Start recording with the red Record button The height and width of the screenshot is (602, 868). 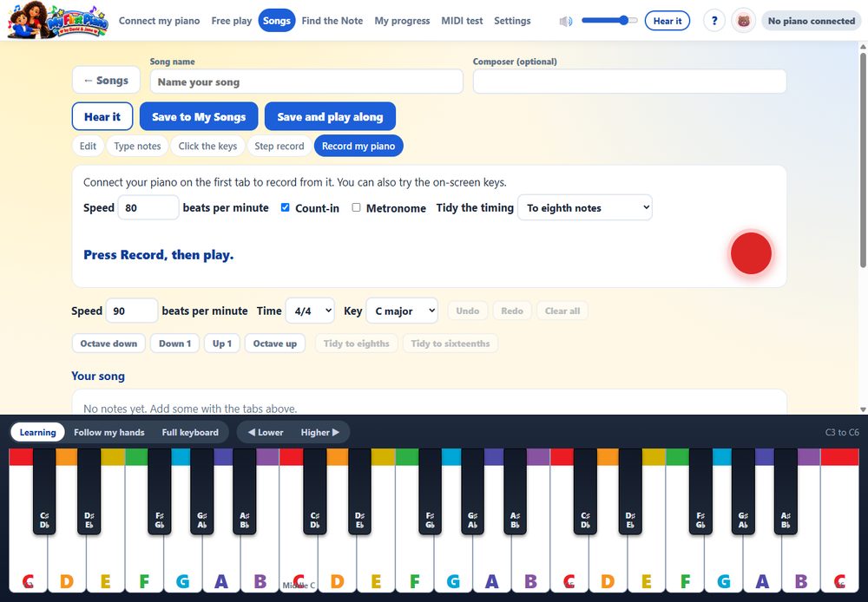click(x=751, y=253)
